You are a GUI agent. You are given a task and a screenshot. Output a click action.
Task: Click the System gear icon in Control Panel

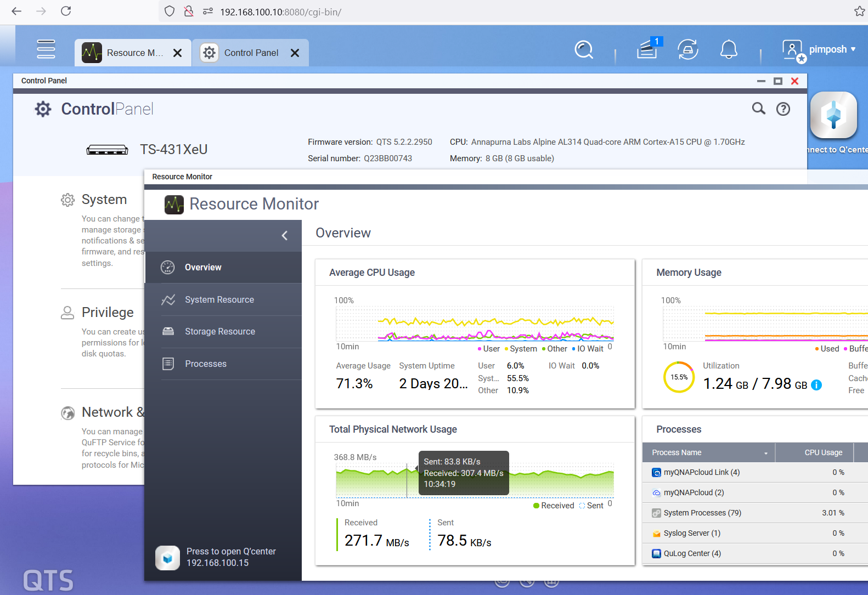pos(67,200)
